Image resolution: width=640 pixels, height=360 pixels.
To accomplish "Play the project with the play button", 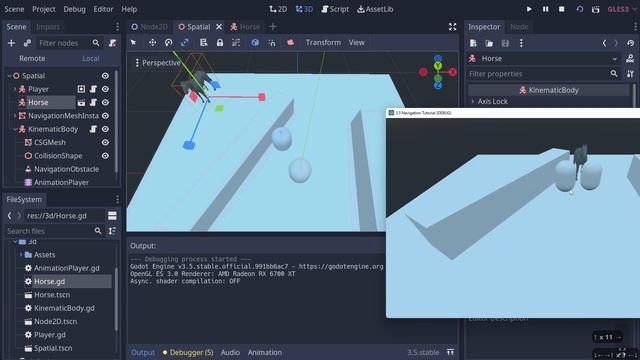I will [x=529, y=9].
